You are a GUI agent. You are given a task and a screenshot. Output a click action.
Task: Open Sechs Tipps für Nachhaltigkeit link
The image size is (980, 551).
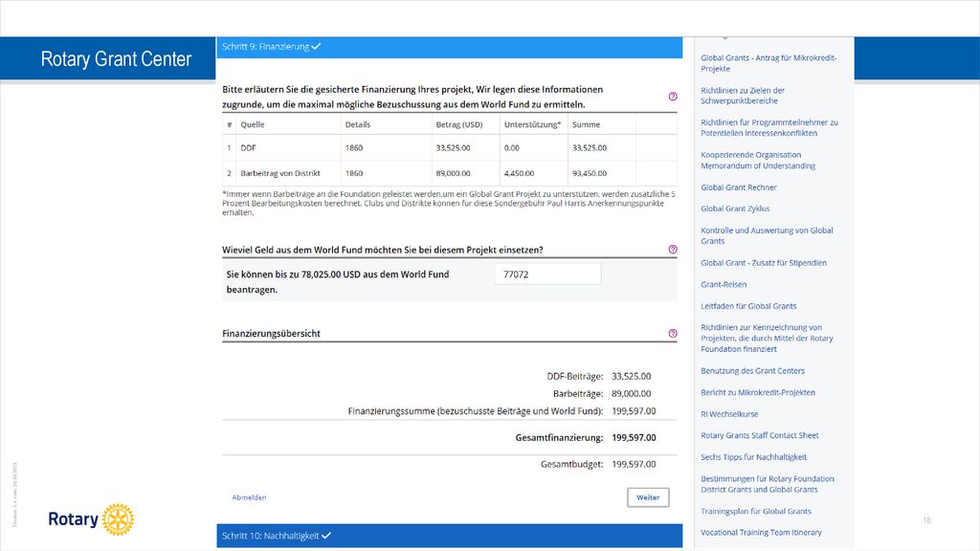click(753, 457)
